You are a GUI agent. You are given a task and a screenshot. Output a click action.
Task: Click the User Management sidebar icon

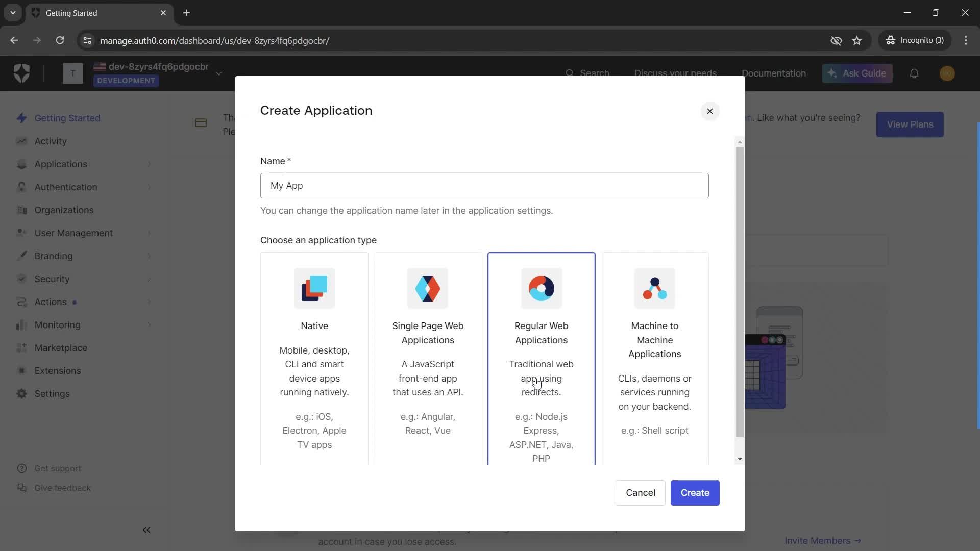pyautogui.click(x=21, y=233)
